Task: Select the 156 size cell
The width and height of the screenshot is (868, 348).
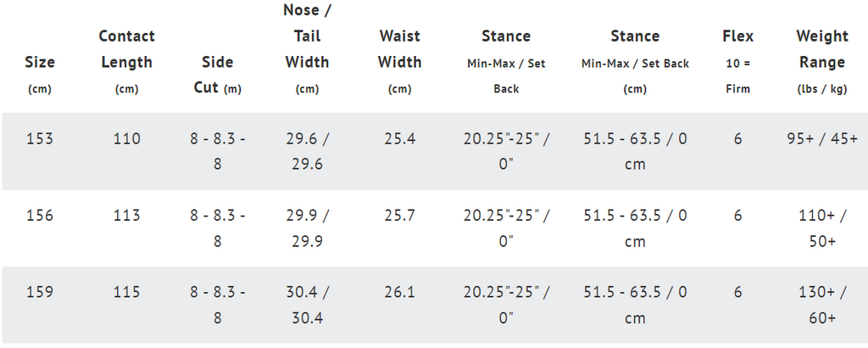Action: (x=40, y=215)
